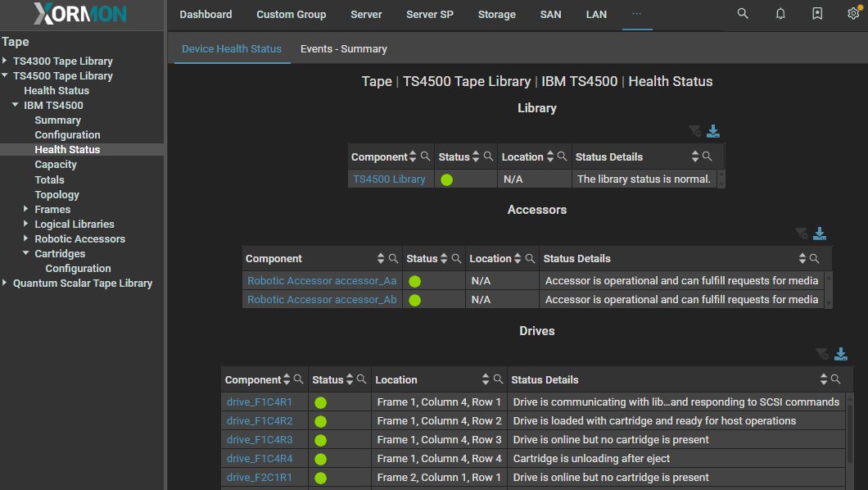
Task: Download the Accessors table data
Action: [x=820, y=234]
